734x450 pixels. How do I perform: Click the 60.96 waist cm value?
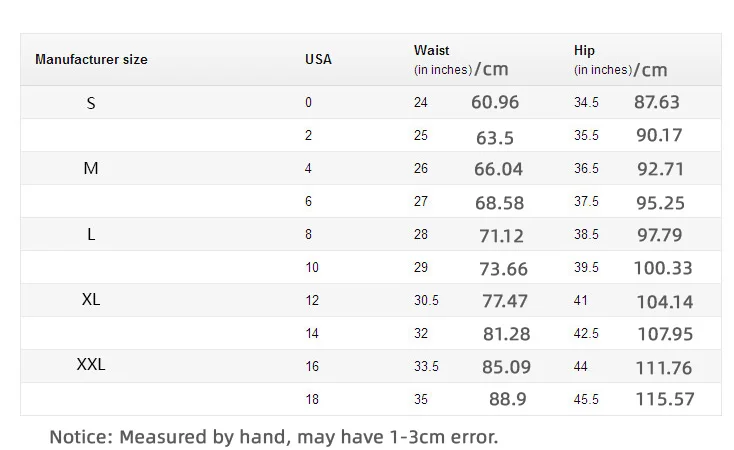[x=495, y=102]
